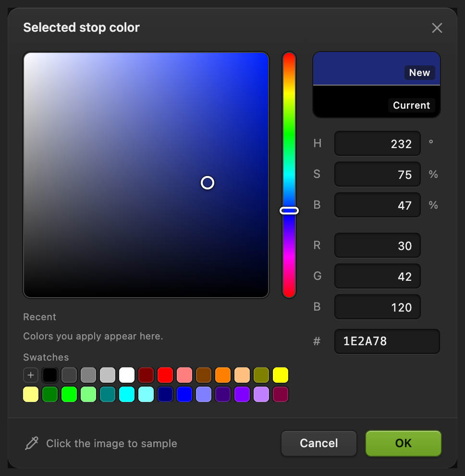465x476 pixels.
Task: Choose the pure red swatch
Action: (x=165, y=375)
